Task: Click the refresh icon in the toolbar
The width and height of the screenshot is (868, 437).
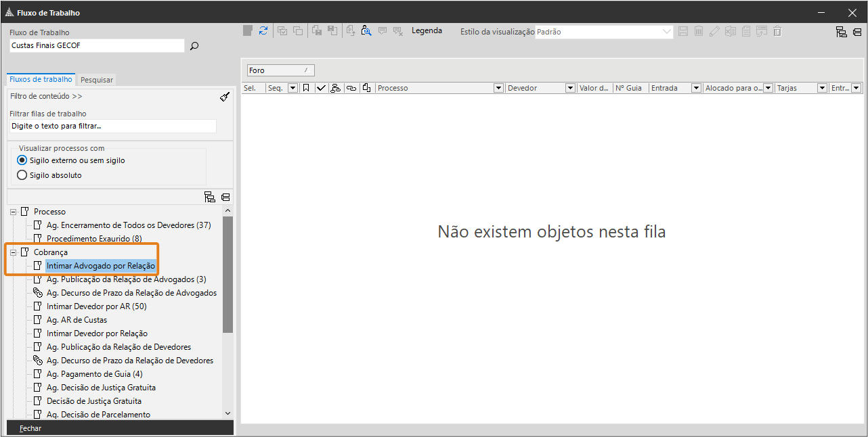Action: pyautogui.click(x=263, y=31)
